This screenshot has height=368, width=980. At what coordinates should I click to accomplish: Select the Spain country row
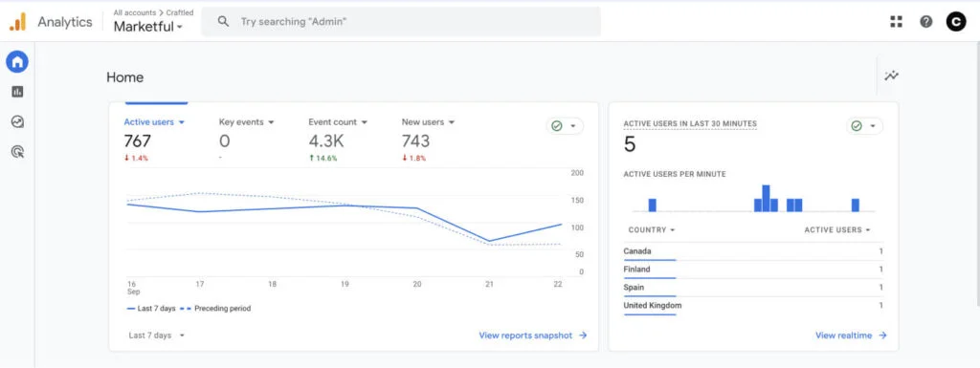pos(753,288)
